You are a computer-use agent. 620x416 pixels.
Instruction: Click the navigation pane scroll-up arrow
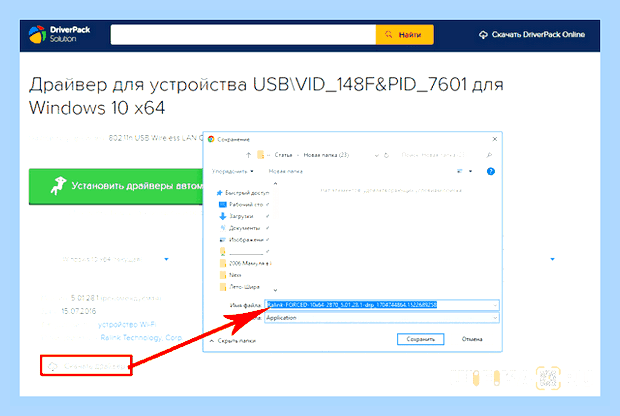click(275, 183)
